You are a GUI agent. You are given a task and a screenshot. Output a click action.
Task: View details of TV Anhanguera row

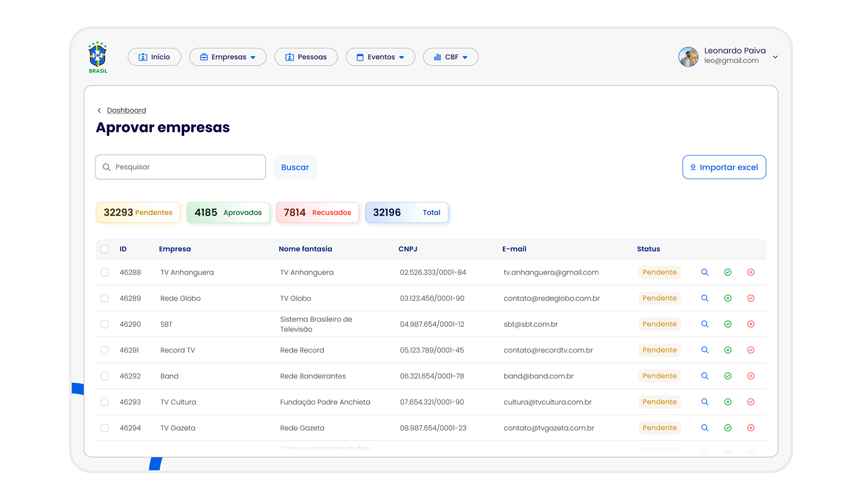pos(704,272)
